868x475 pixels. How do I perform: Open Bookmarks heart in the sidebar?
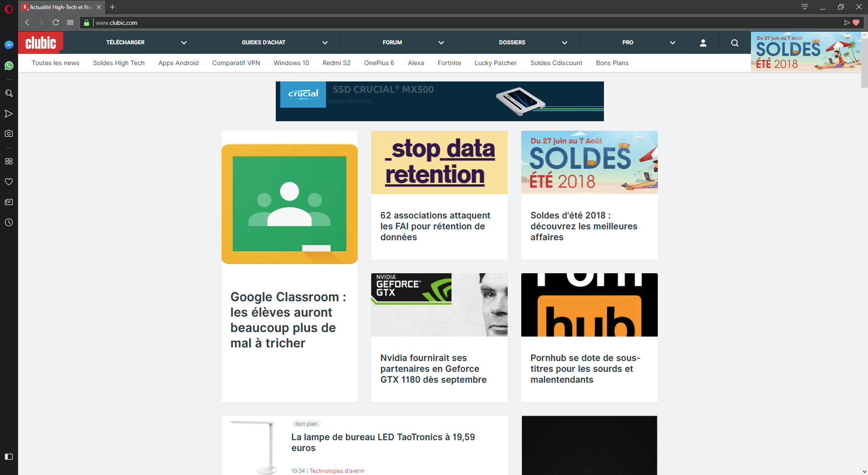(x=9, y=181)
